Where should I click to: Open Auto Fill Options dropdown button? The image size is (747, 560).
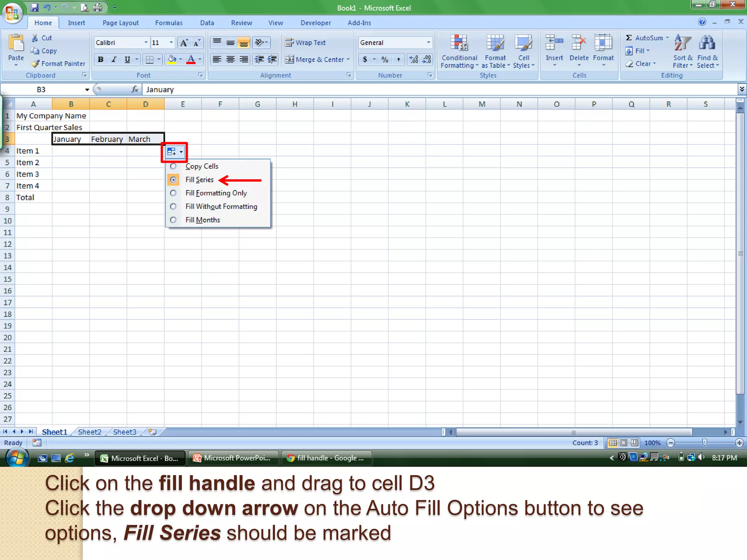[175, 152]
